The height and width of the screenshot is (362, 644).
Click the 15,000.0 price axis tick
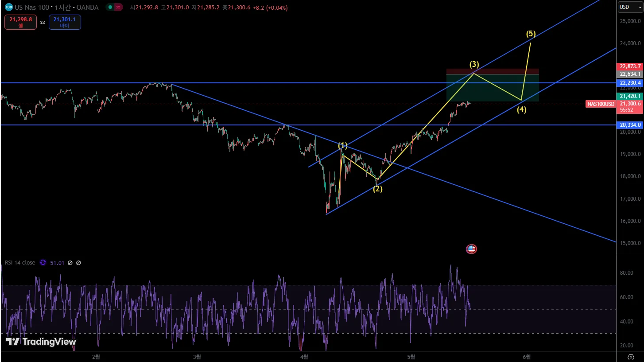(630, 243)
